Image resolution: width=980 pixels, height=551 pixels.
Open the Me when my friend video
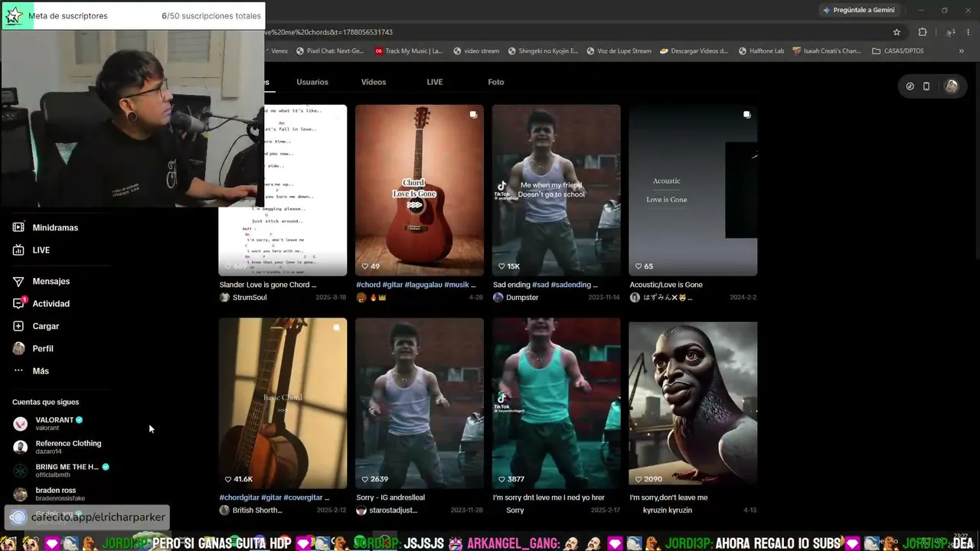click(x=557, y=191)
